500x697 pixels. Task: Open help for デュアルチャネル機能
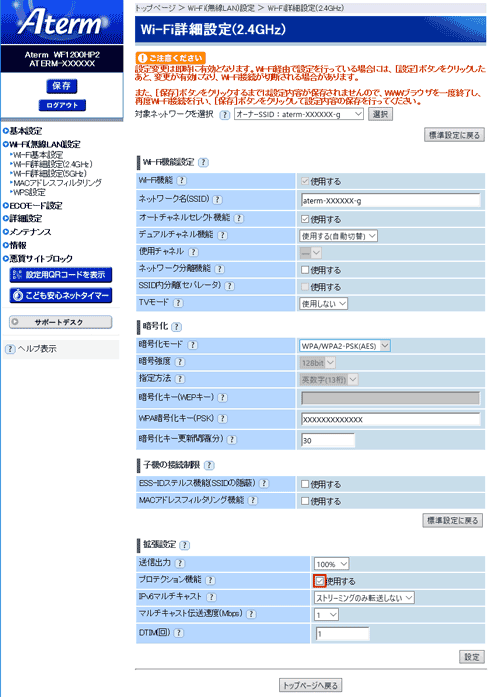click(222, 235)
